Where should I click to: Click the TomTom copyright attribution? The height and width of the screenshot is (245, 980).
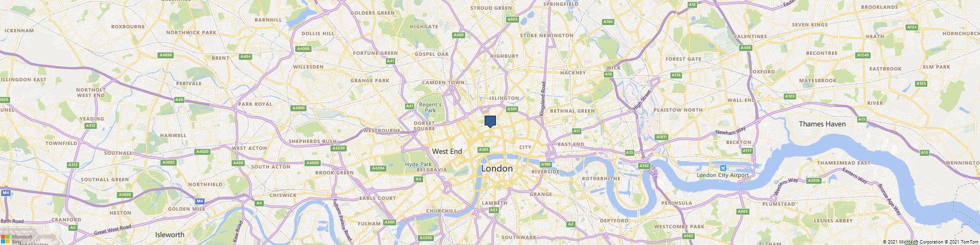tap(962, 242)
